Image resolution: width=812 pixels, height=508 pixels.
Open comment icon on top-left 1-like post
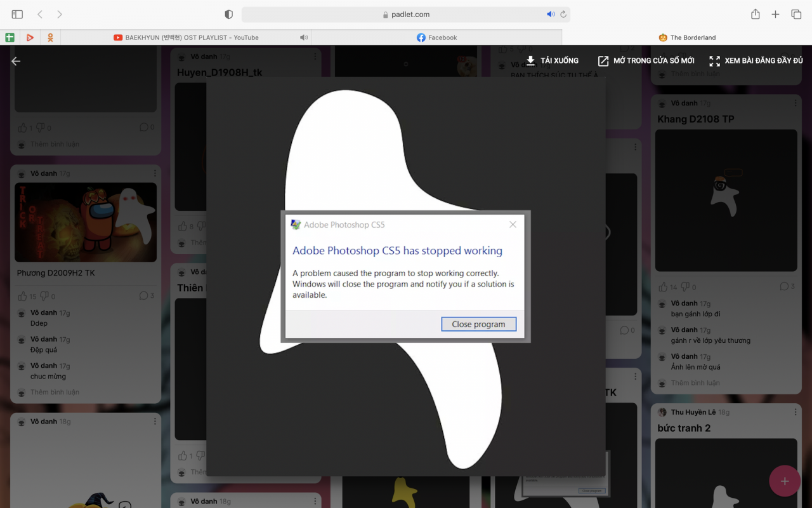click(x=143, y=127)
